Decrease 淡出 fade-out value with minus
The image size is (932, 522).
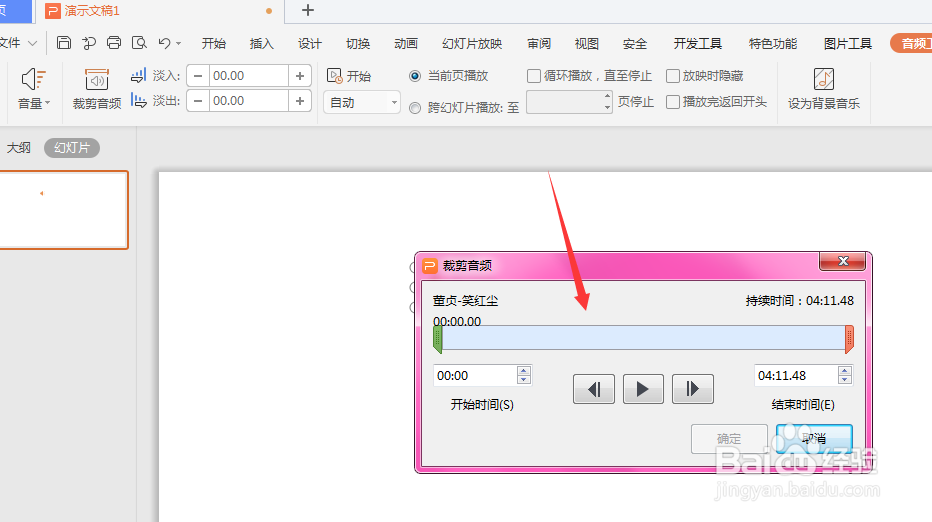coord(198,101)
